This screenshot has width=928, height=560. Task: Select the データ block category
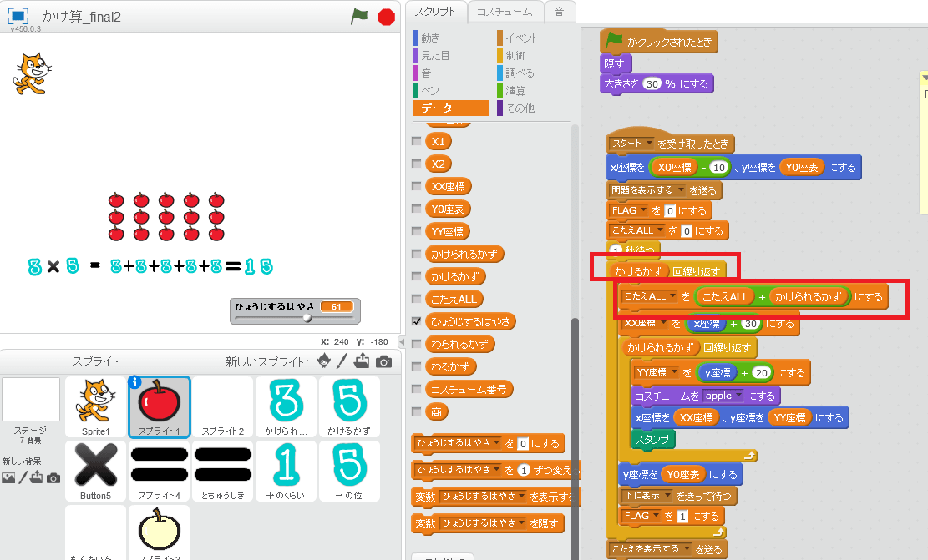point(450,108)
